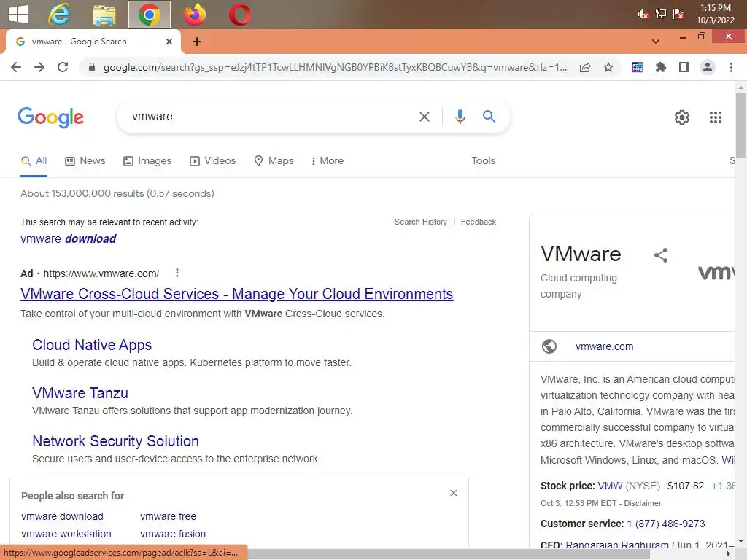
Task: Open search Tools
Action: pos(483,161)
